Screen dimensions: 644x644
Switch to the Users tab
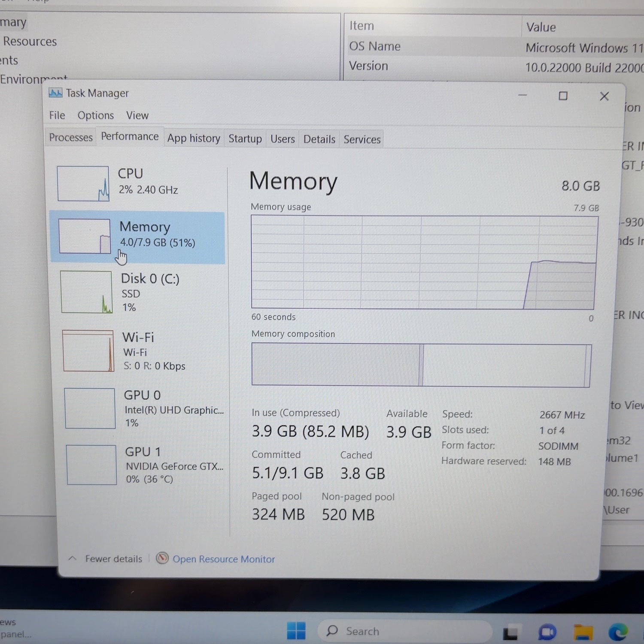[283, 139]
